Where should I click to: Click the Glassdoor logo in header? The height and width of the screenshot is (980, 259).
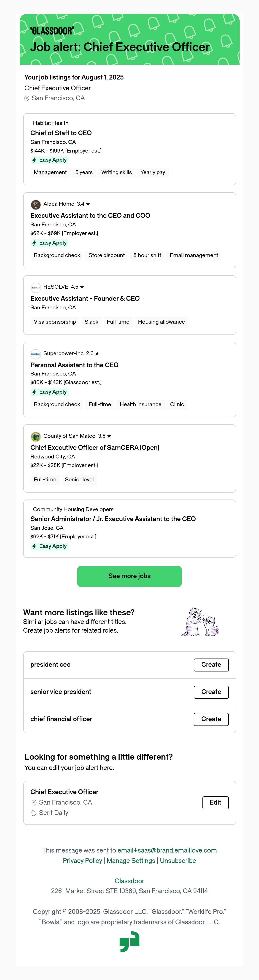(52, 31)
